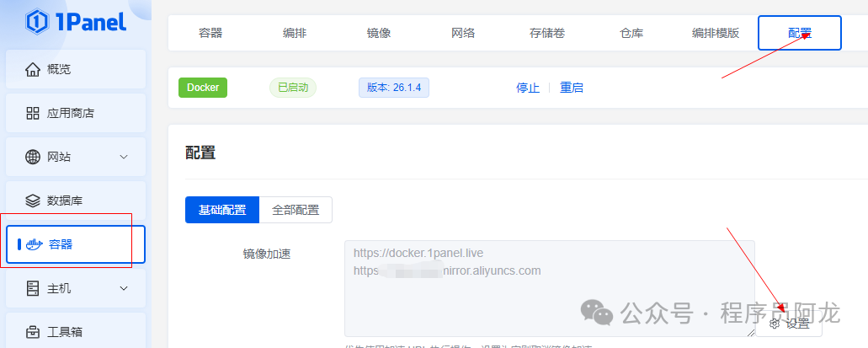Switch to 全部配置 mode
The height and width of the screenshot is (348, 868).
296,210
